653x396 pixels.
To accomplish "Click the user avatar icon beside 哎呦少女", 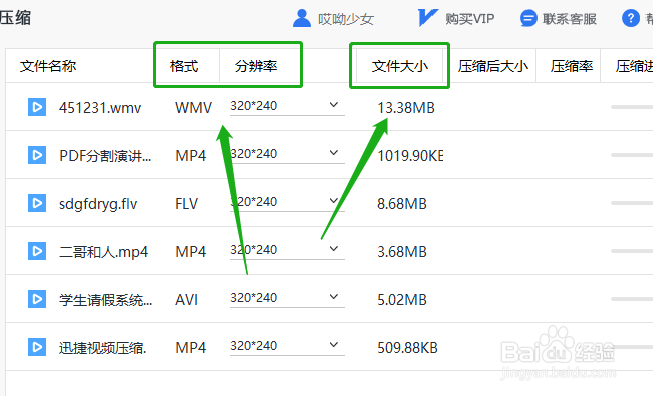I will coord(302,18).
